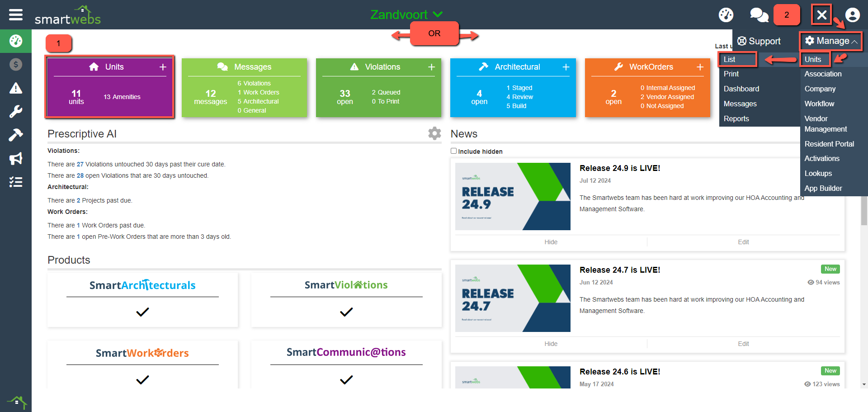Open App Builder under Manage

[823, 189]
